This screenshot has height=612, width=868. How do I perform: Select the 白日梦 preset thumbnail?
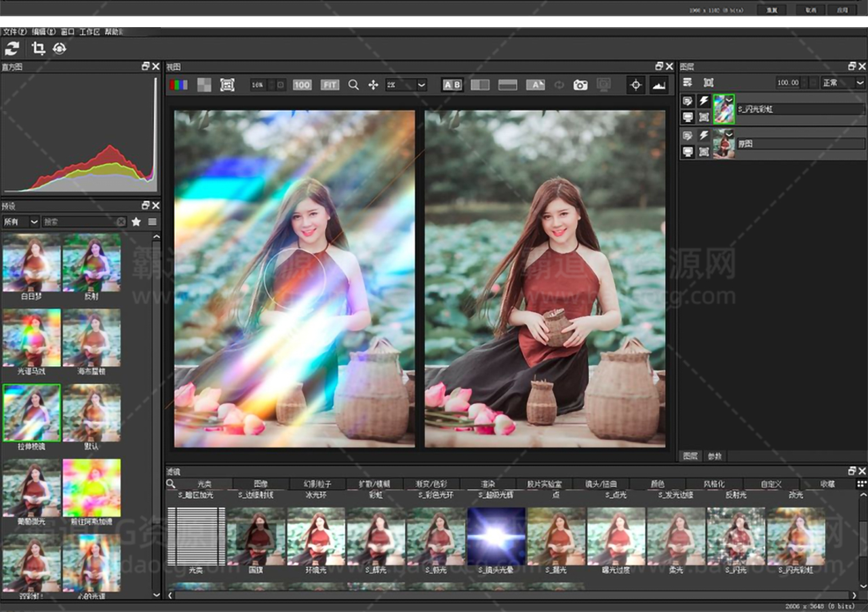[x=31, y=263]
